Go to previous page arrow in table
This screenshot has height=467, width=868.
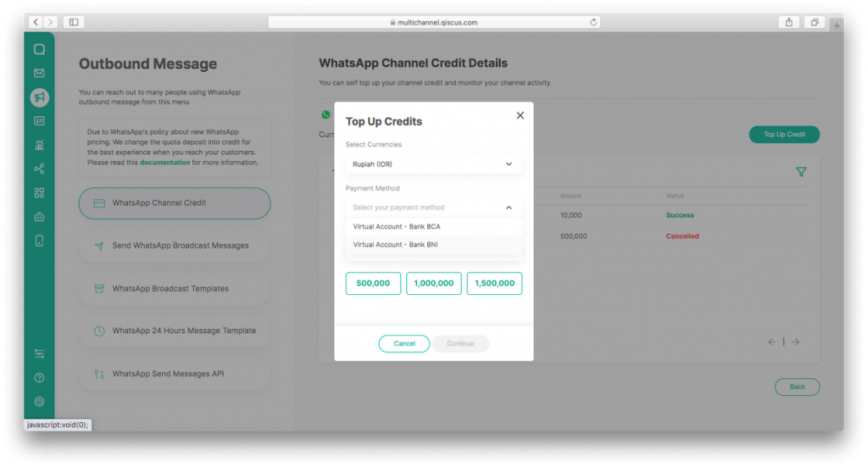(x=771, y=342)
